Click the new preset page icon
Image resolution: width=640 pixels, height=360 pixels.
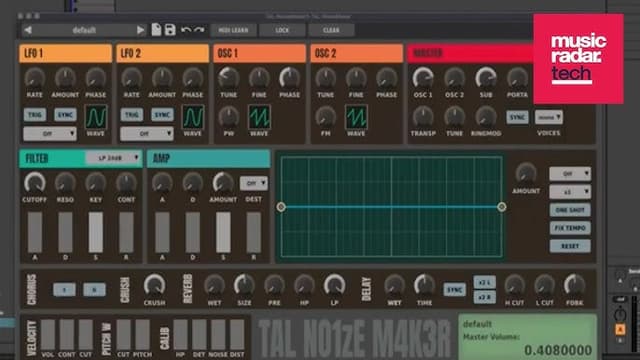156,29
